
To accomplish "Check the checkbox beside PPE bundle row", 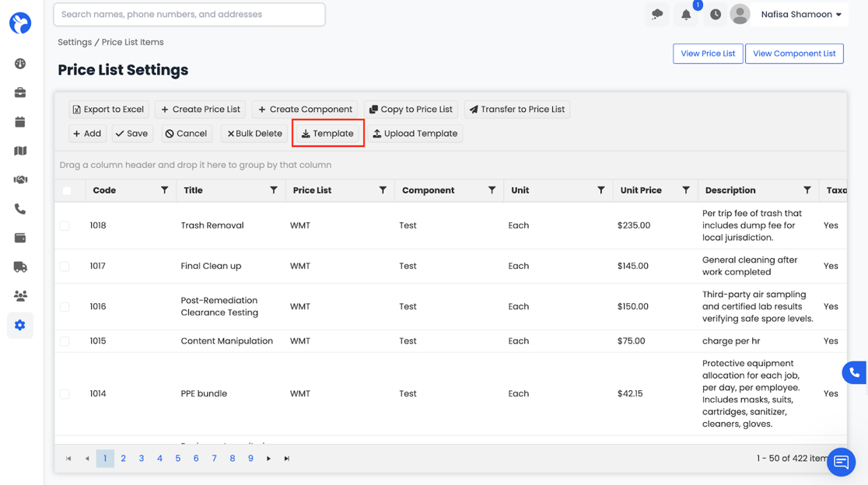I will 65,393.
